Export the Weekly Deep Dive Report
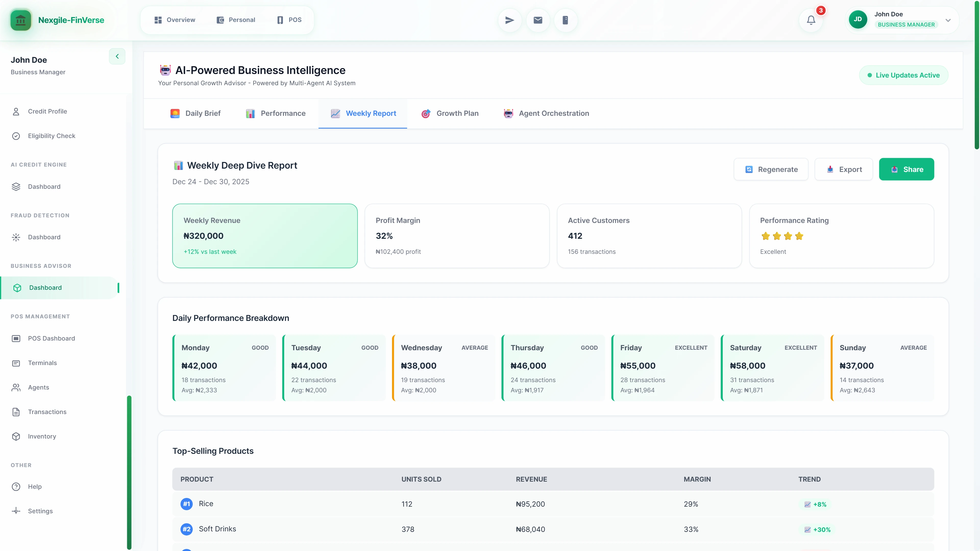This screenshot has height=551, width=980. pyautogui.click(x=843, y=169)
